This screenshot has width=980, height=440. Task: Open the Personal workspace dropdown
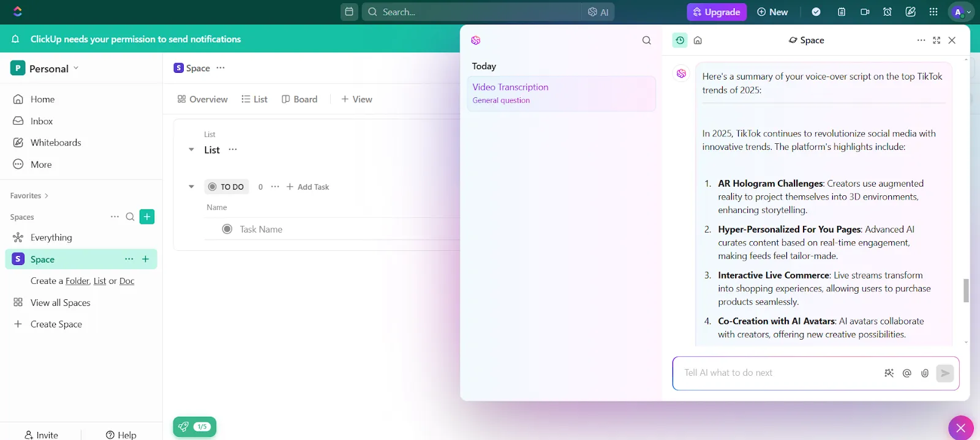click(x=45, y=69)
